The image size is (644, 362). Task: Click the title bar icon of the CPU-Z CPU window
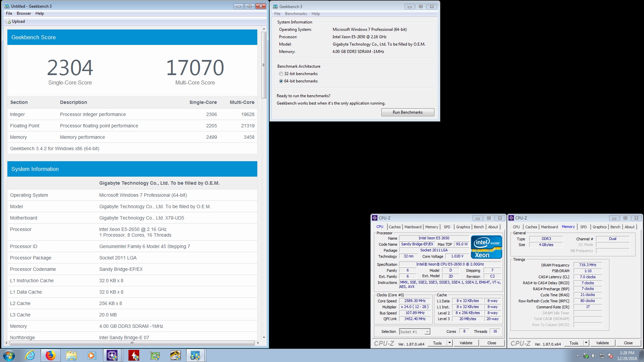point(375,218)
